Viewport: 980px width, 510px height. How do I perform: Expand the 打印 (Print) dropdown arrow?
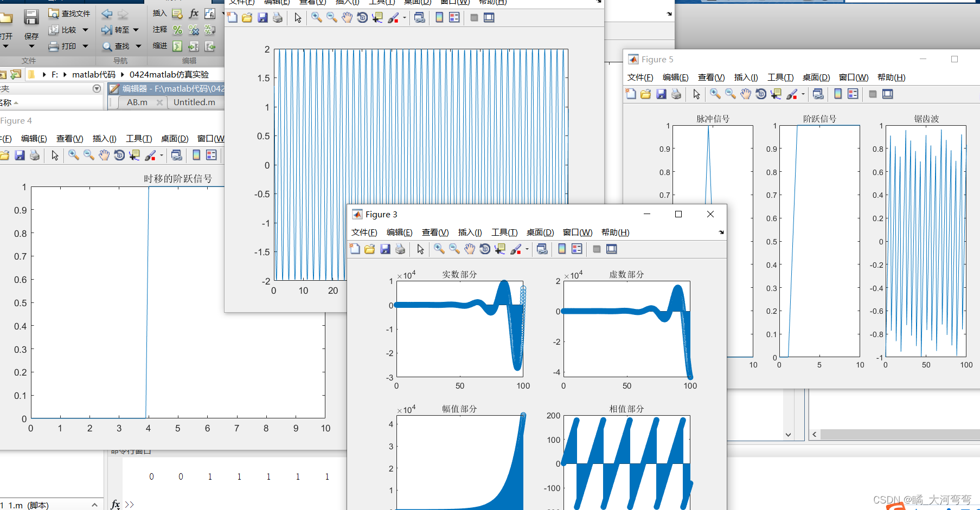click(85, 46)
